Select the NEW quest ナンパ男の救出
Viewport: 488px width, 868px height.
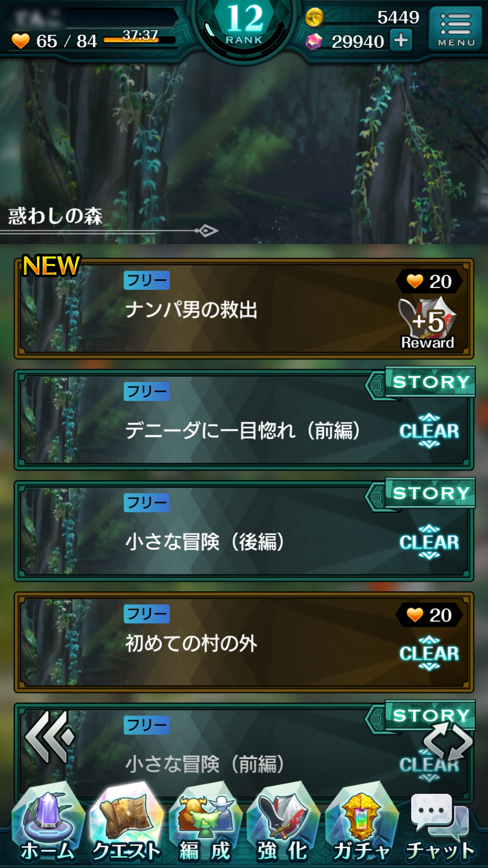[x=244, y=309]
